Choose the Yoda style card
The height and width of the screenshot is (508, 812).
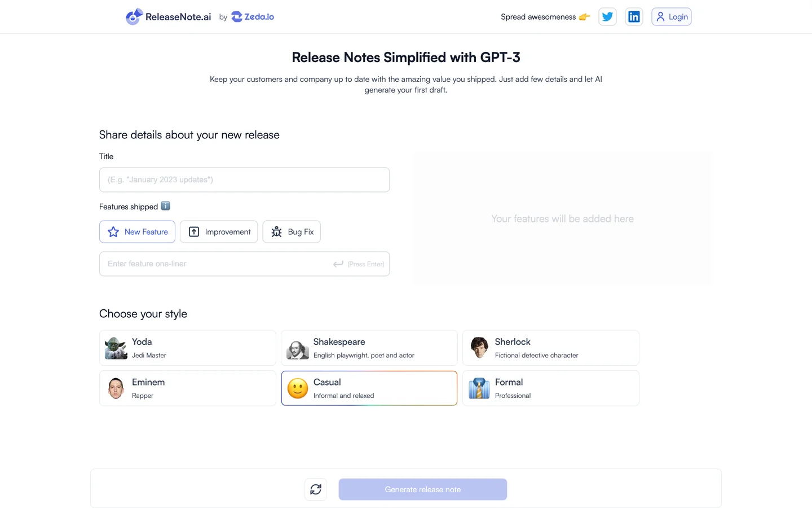[x=187, y=348]
